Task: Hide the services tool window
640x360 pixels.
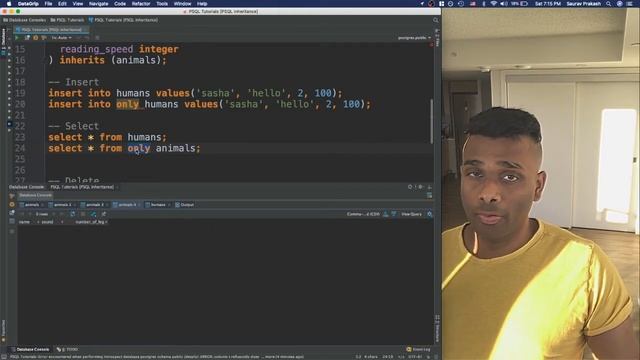Action: 429,187
